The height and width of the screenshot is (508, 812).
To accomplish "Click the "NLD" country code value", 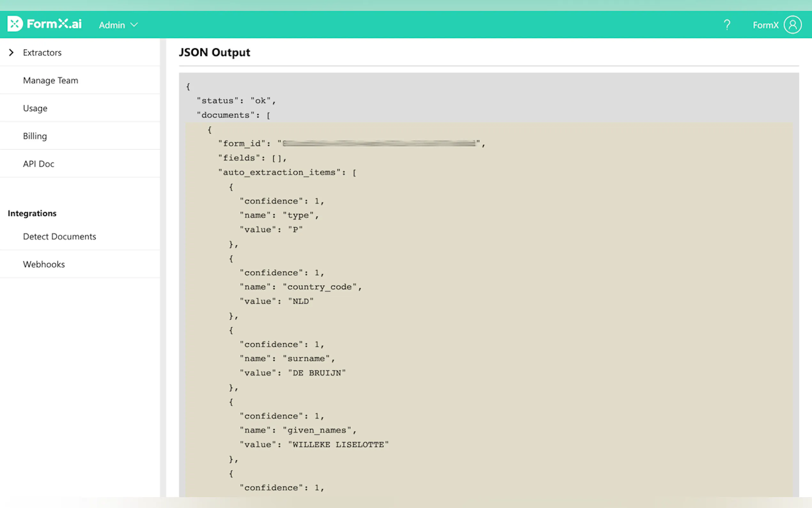I will click(x=301, y=301).
